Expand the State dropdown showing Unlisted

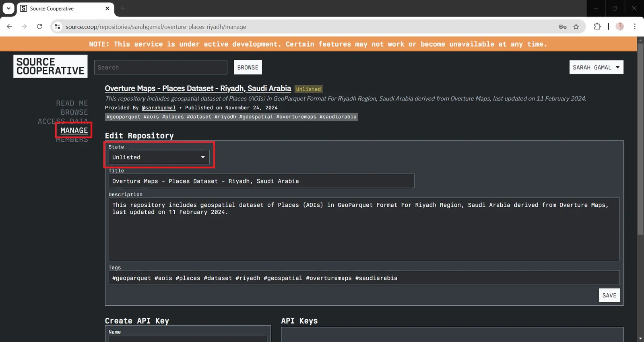tap(159, 157)
